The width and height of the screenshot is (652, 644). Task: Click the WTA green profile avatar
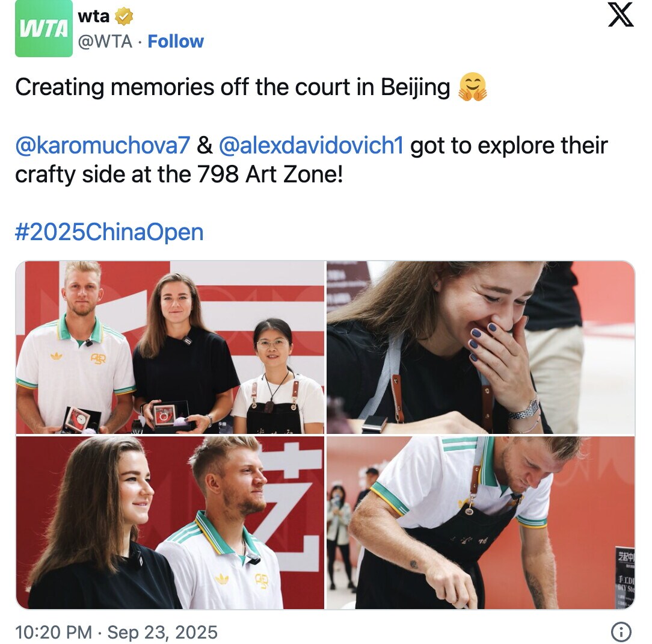point(44,28)
